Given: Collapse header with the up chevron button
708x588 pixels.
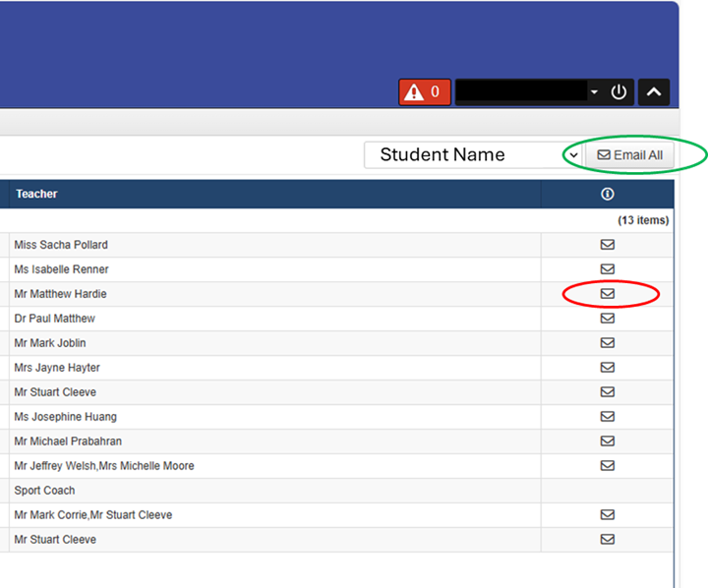Looking at the screenshot, I should pos(653,92).
